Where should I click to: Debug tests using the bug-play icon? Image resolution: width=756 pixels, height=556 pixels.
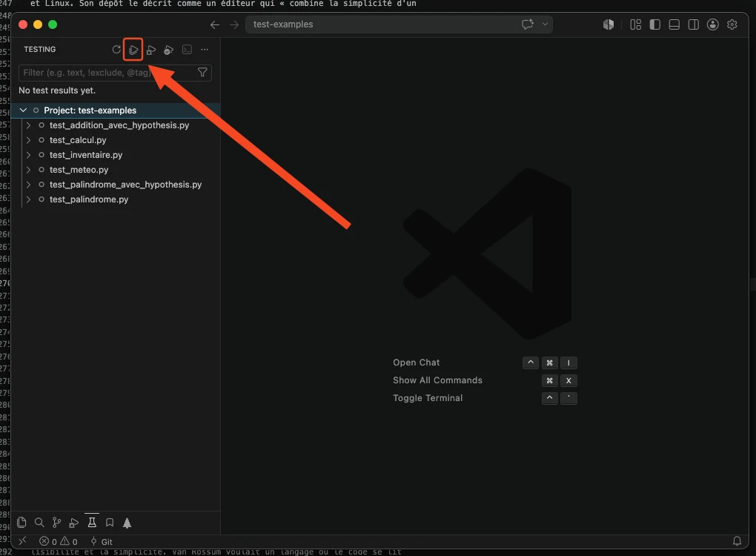(x=151, y=50)
